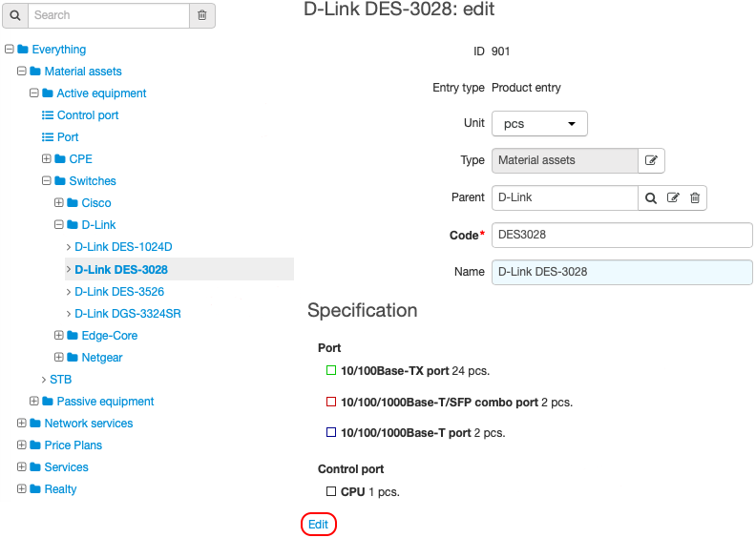Expand the Edge-Core node

pyautogui.click(x=59, y=335)
